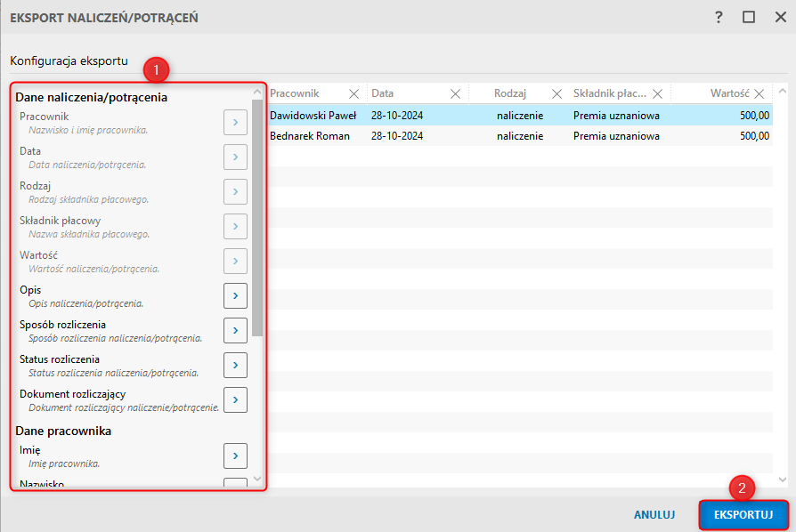Click table scrollbar down arrow
Screen dimensions: 796x532
[x=783, y=480]
